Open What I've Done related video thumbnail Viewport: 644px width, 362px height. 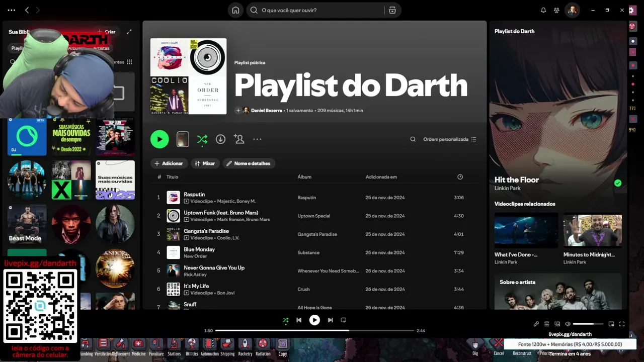(526, 230)
